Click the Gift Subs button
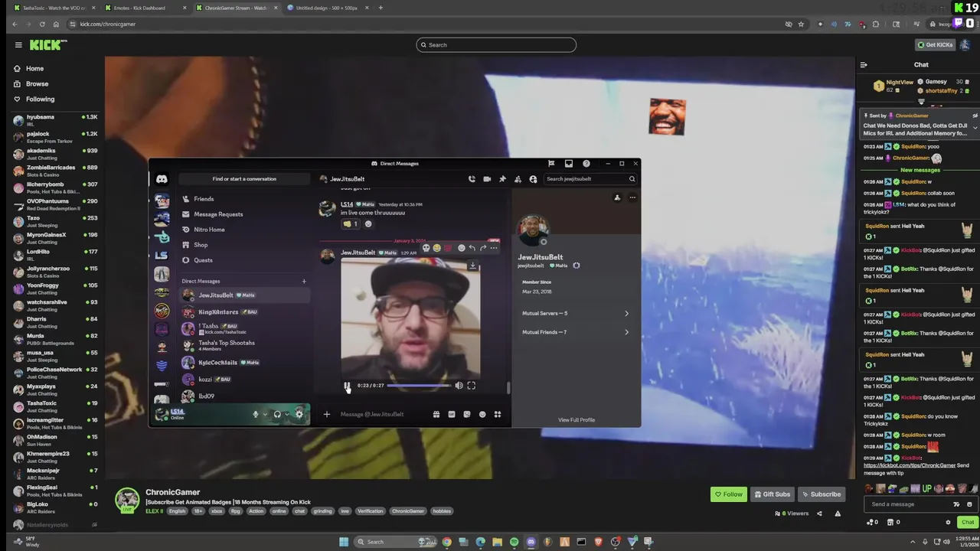The width and height of the screenshot is (980, 551). 772,494
